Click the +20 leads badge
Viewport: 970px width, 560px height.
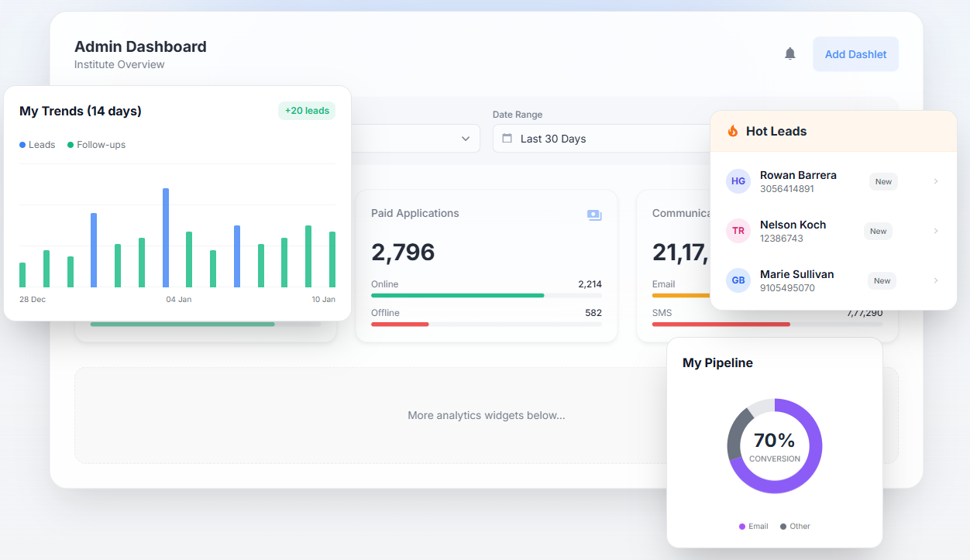tap(307, 111)
